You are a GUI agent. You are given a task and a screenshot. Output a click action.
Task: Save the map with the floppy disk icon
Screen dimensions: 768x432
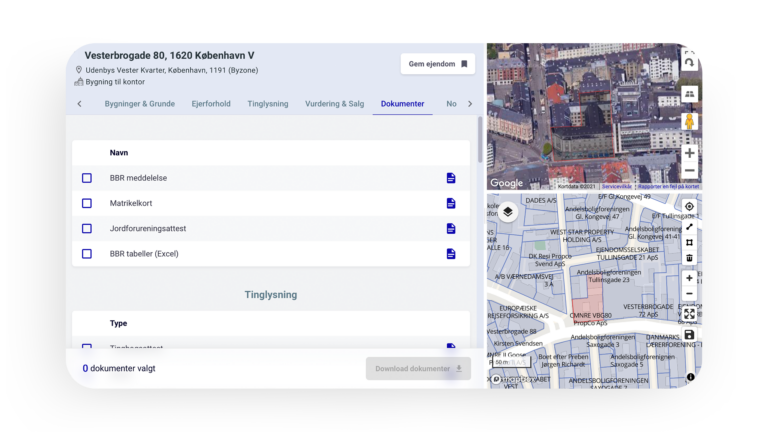coord(689,335)
